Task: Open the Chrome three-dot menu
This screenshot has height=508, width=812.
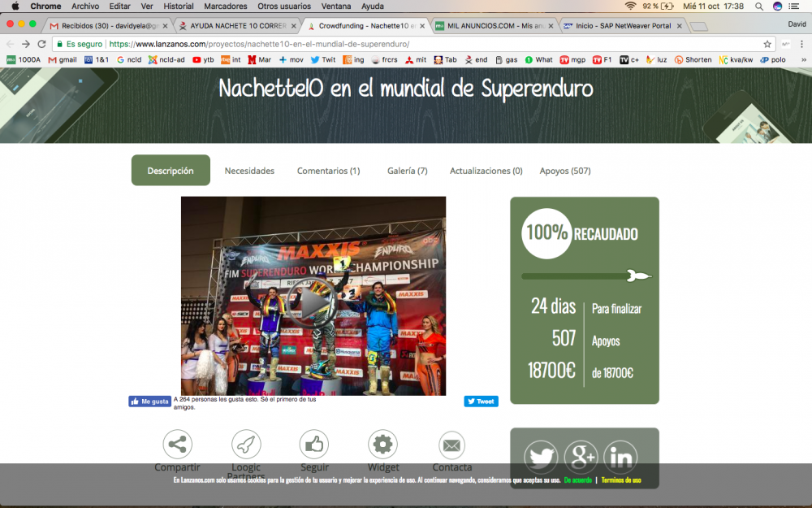Action: tap(801, 44)
